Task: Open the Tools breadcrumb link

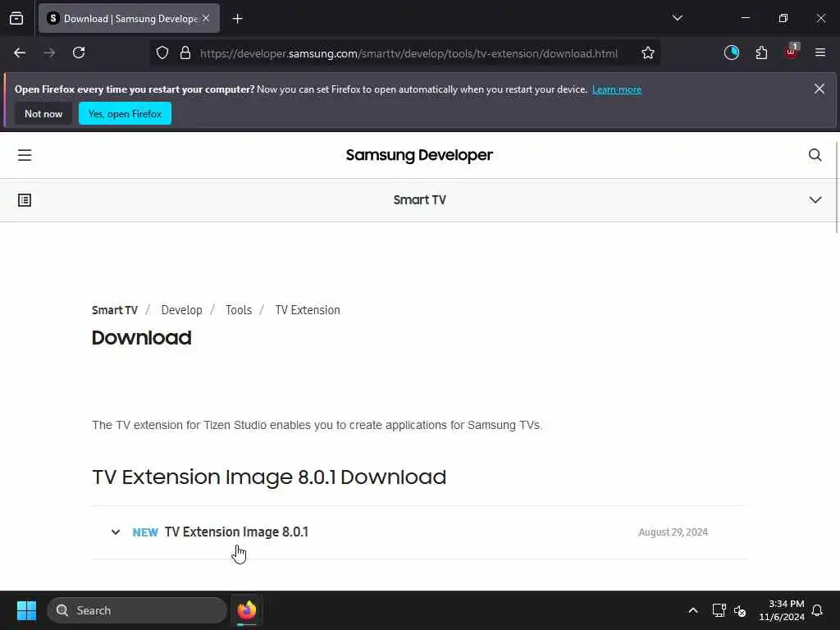Action: pos(239,310)
